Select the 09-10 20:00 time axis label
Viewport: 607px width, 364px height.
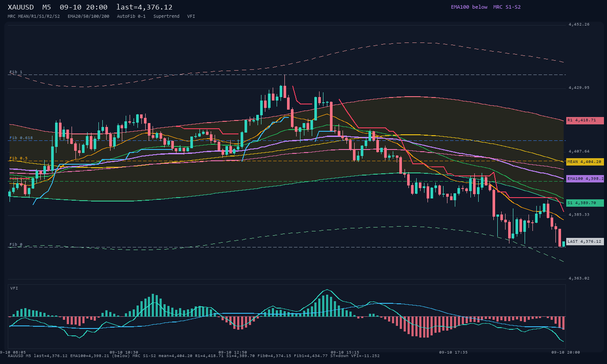tap(566, 352)
